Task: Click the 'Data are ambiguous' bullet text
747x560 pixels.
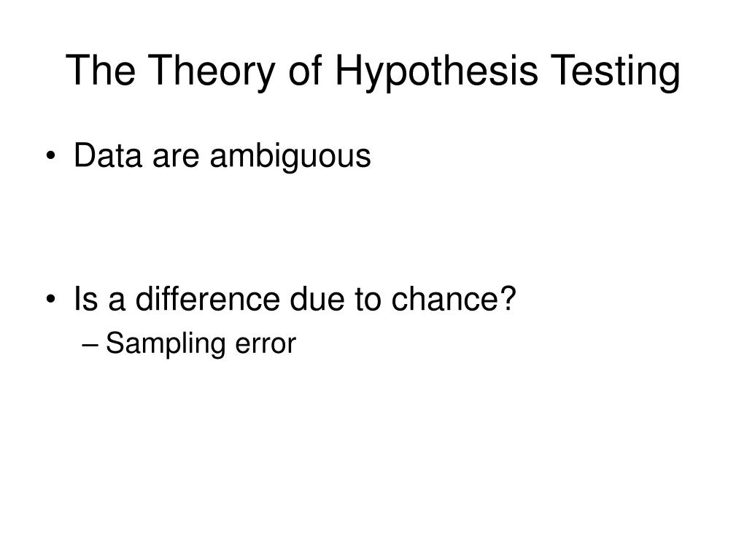Action: point(222,155)
